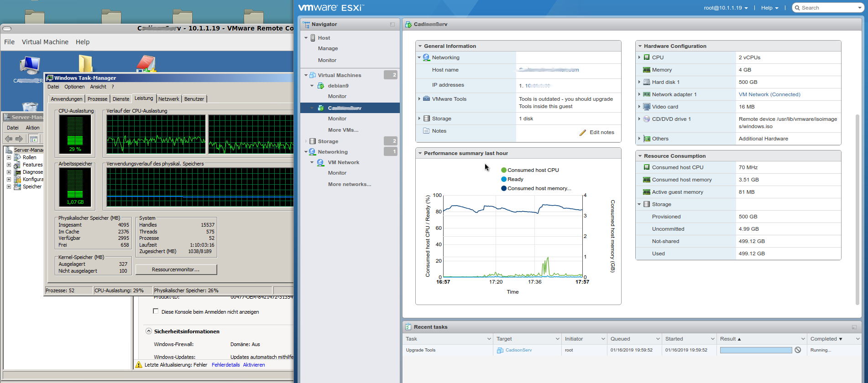Collapse the General Information panel

pyautogui.click(x=420, y=46)
